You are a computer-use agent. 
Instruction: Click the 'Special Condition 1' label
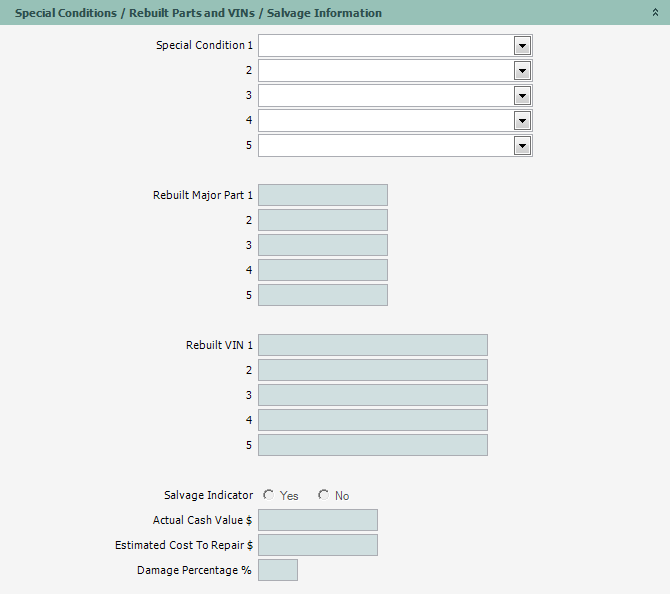coord(205,45)
